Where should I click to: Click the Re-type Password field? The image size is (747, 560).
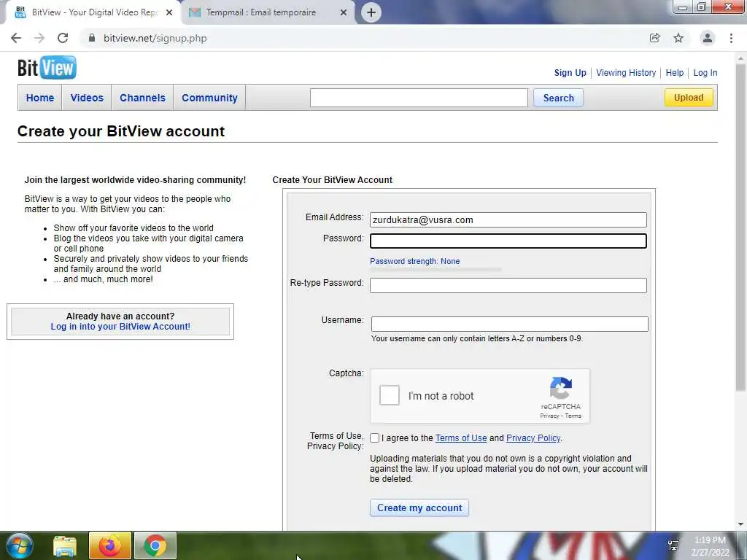click(x=508, y=285)
